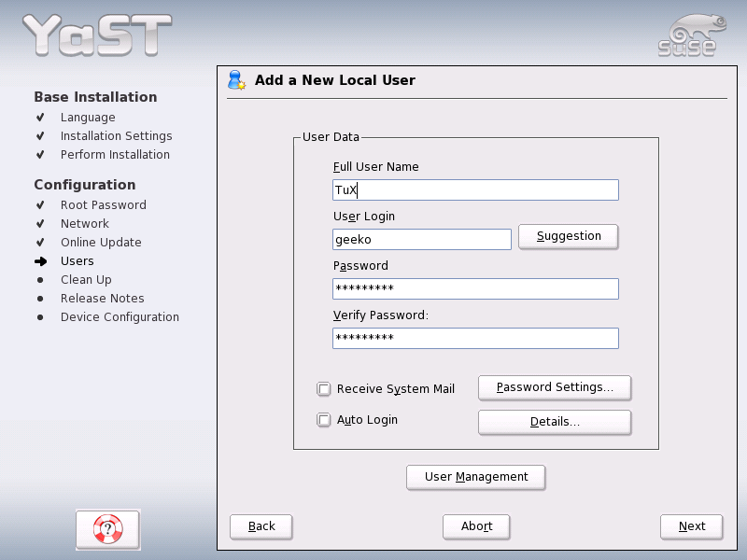747x560 pixels.
Task: Click the checkmark beside Online Update
Action: click(40, 243)
